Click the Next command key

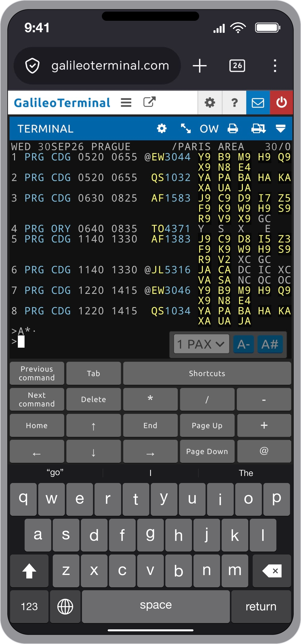37,399
